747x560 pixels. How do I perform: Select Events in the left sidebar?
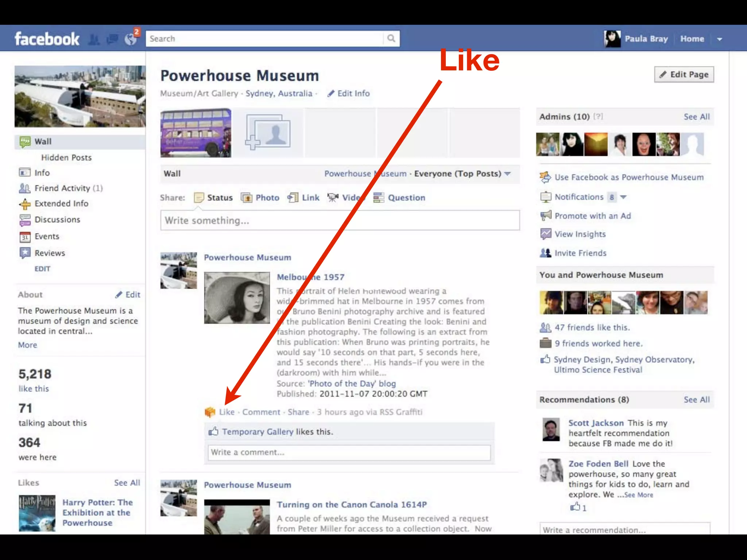(x=47, y=236)
